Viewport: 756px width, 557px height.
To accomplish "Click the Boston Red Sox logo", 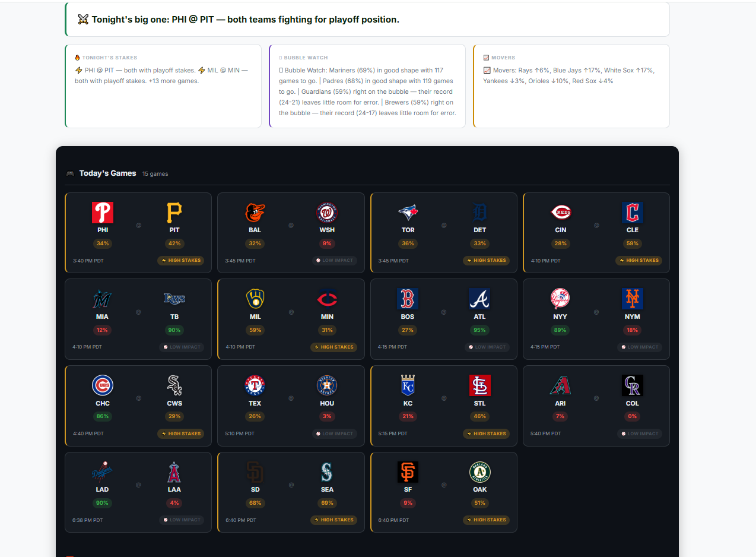I will [408, 299].
